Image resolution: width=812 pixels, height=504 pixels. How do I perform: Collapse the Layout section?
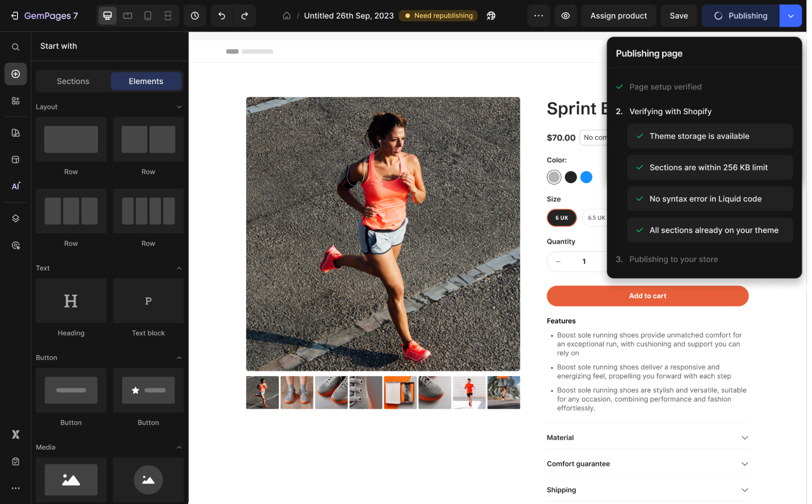179,107
